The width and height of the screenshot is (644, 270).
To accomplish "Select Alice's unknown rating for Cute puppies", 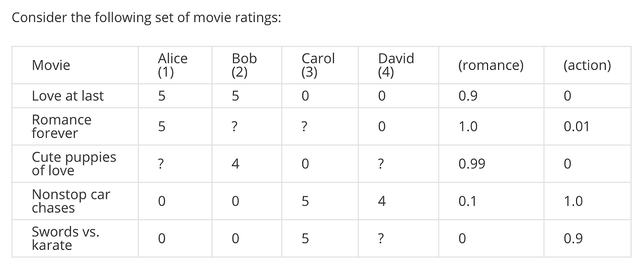I will [x=161, y=164].
